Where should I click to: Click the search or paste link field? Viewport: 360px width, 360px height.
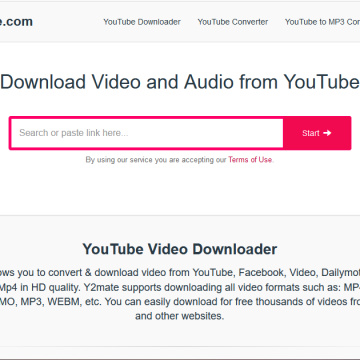(x=147, y=133)
